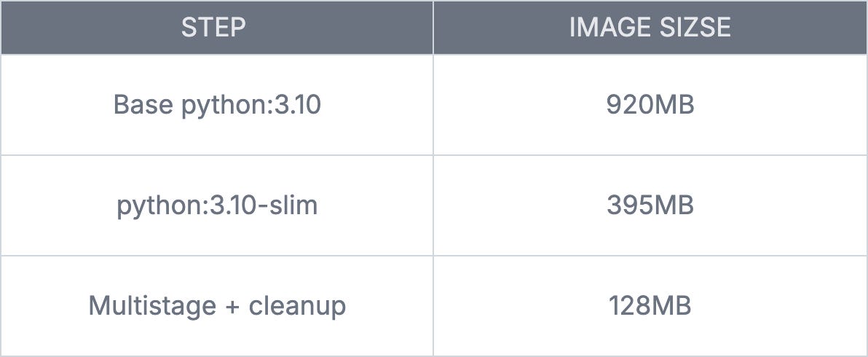The height and width of the screenshot is (357, 868).
Task: Click the STEP column header
Action: point(213,28)
